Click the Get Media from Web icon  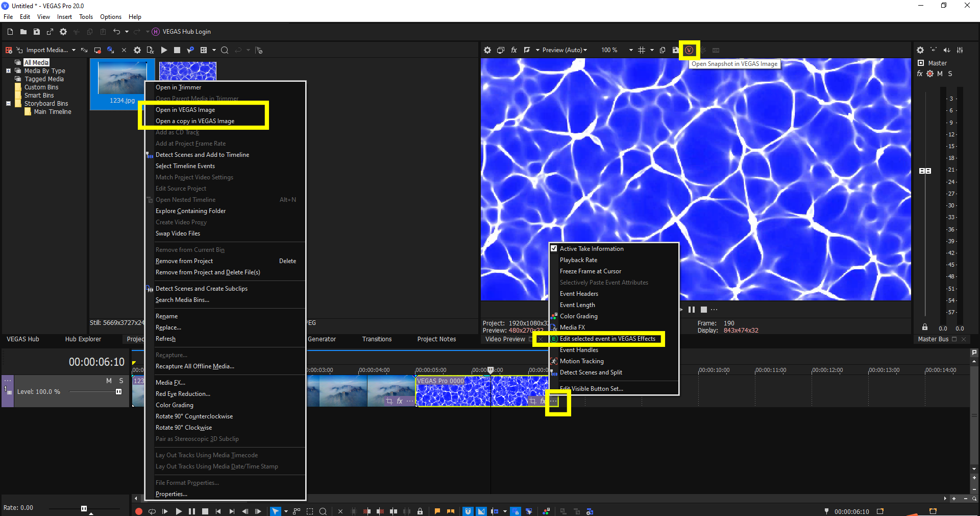110,50
